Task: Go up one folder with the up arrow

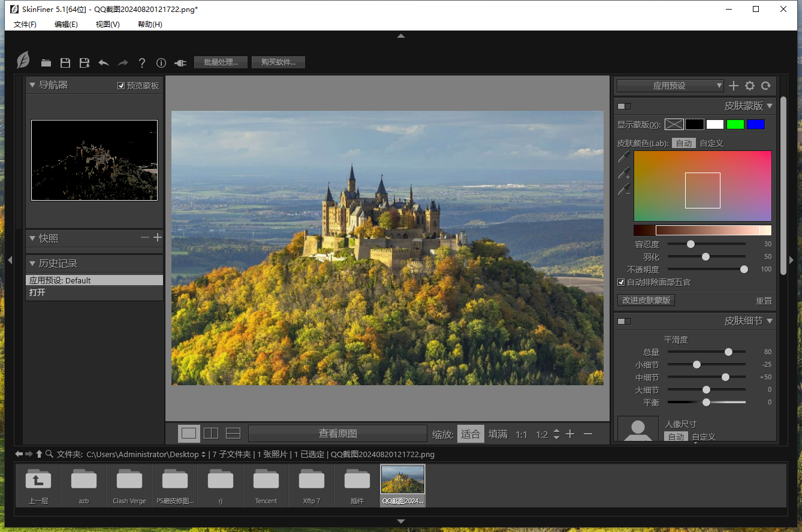Action: [39, 454]
